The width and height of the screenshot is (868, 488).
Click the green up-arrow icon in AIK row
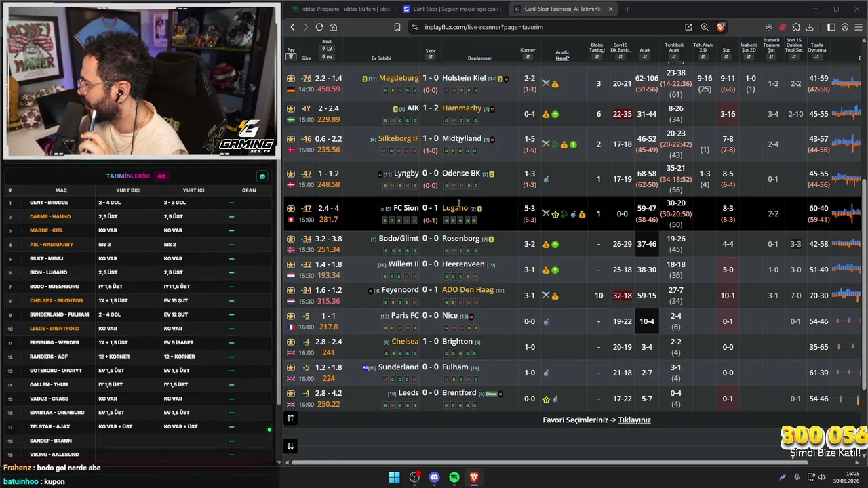(x=555, y=115)
